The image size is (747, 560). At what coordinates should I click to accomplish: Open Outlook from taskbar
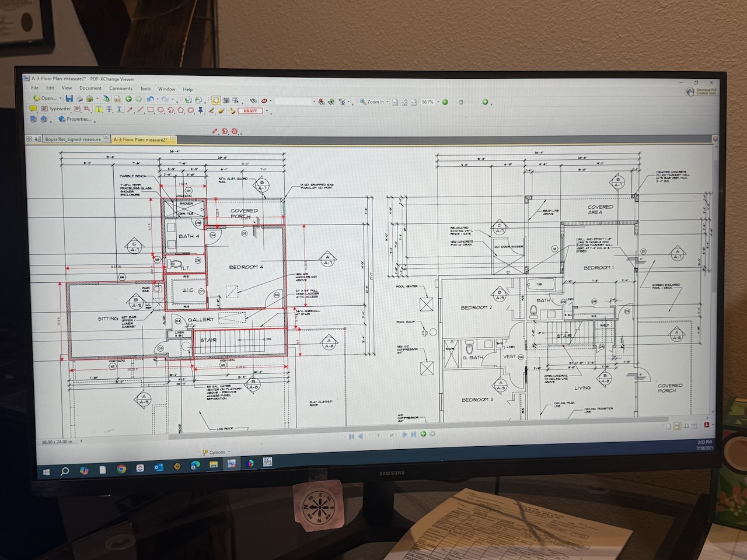click(x=158, y=467)
